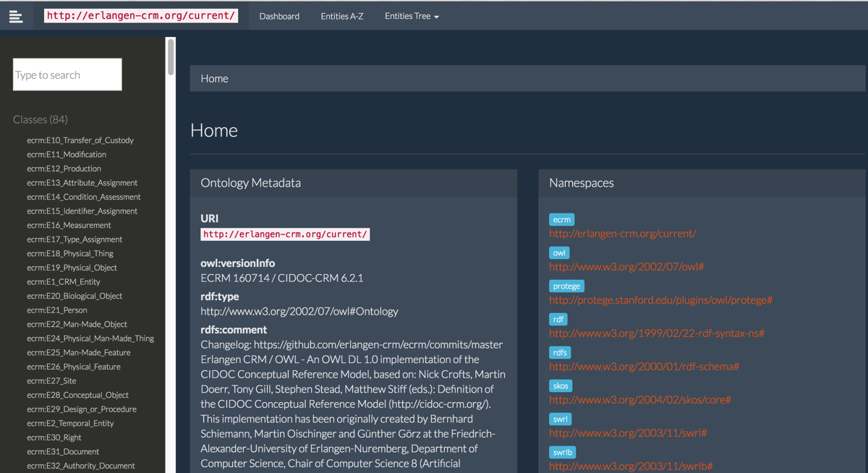Open ecrm:E10_Transfer_of_Custody class
Viewport: 868px width, 473px height.
[80, 140]
